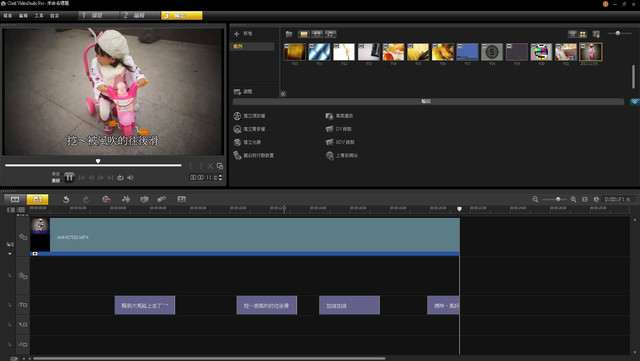This screenshot has height=361, width=640.
Task: Open the File menu
Action: tap(8, 16)
